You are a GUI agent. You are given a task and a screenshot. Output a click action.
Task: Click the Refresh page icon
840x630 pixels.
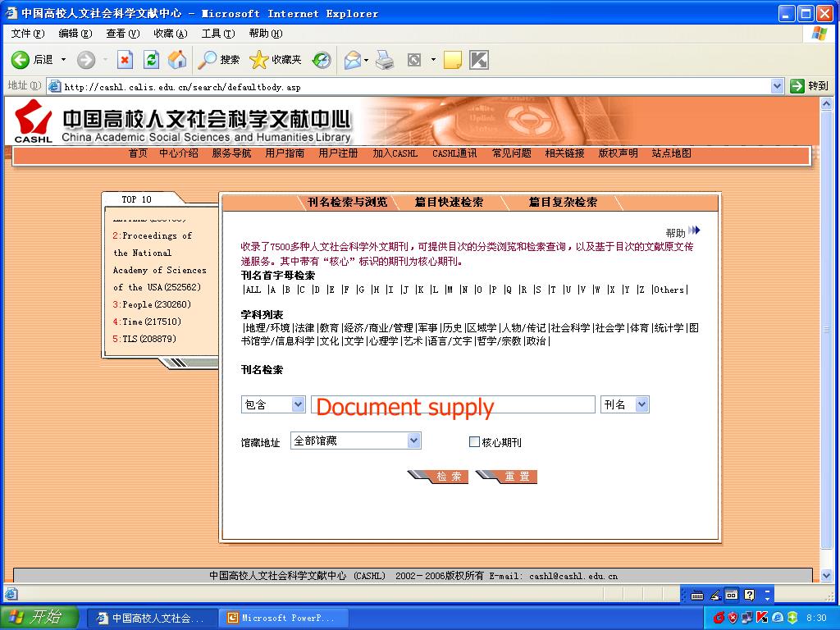click(x=152, y=59)
